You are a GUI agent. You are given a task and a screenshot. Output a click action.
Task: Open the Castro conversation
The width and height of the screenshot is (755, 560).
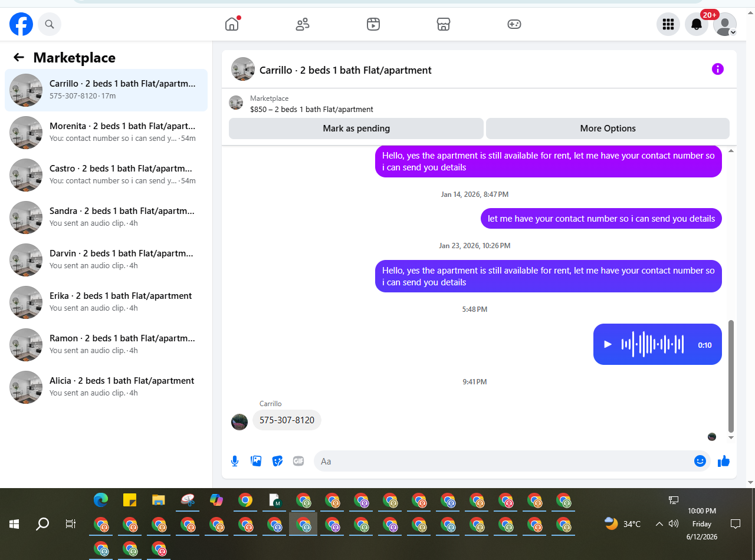[106, 175]
